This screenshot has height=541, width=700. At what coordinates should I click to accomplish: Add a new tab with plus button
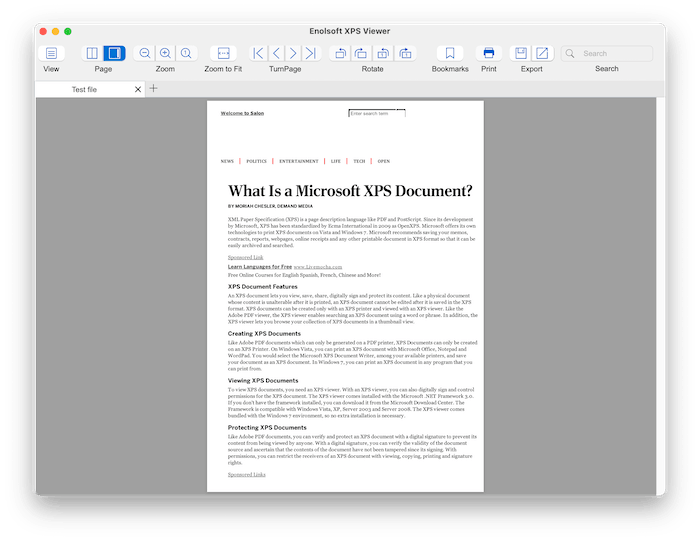tap(154, 89)
